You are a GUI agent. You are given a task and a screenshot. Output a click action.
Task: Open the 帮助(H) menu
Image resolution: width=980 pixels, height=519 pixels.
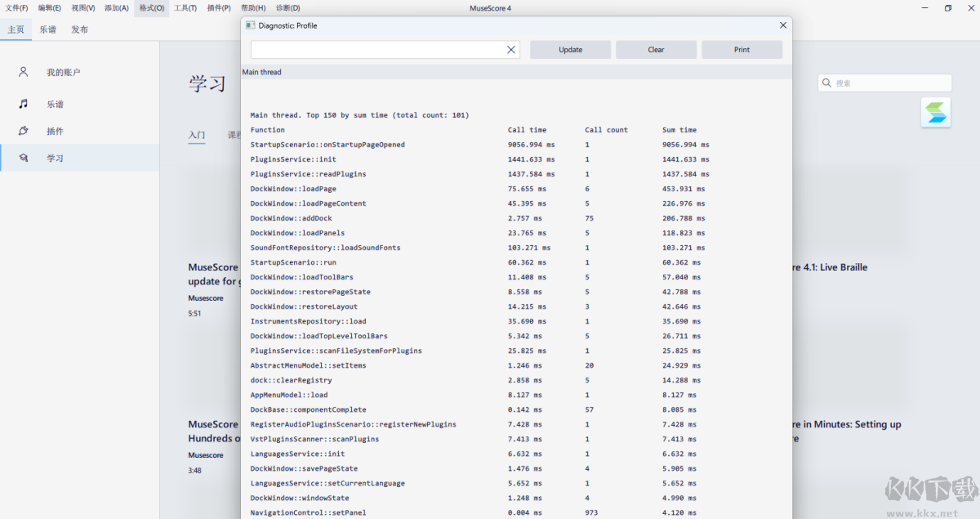pyautogui.click(x=253, y=8)
